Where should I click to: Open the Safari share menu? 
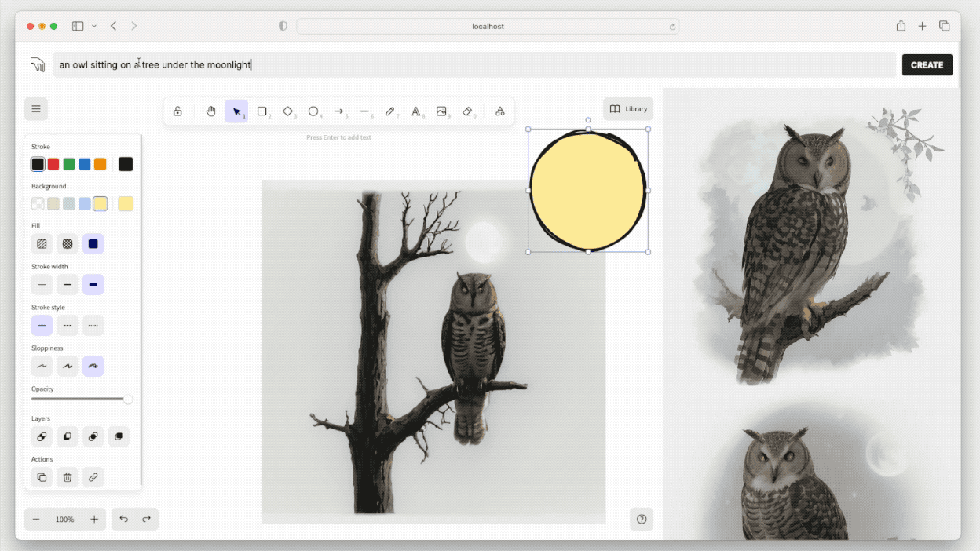[901, 26]
